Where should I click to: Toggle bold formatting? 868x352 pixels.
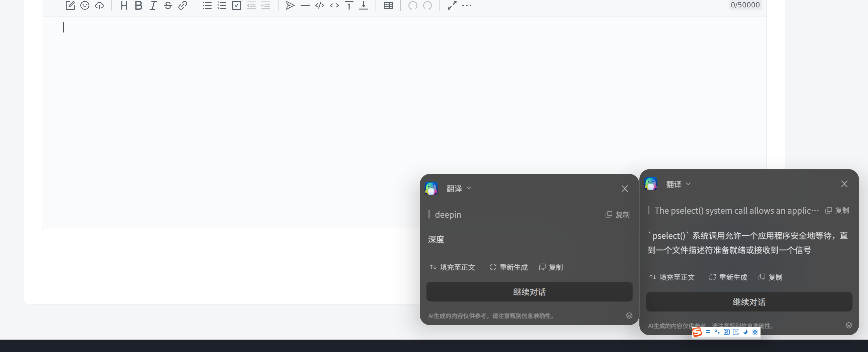(x=139, y=5)
